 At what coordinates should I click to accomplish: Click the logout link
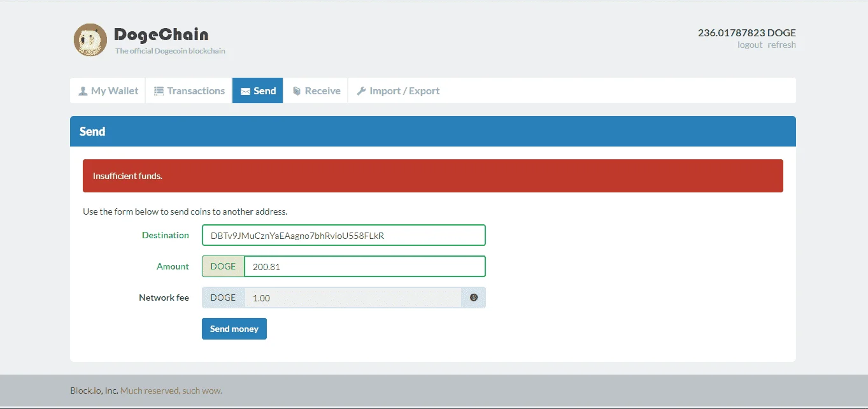pos(750,45)
